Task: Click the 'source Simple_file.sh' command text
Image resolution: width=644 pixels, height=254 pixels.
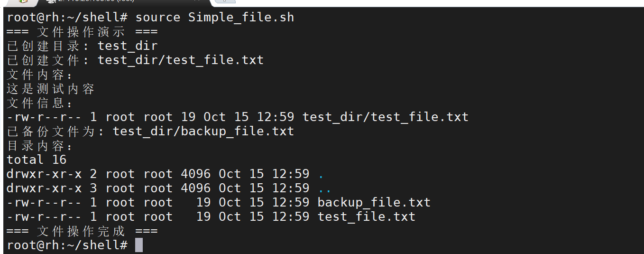Action: click(215, 18)
